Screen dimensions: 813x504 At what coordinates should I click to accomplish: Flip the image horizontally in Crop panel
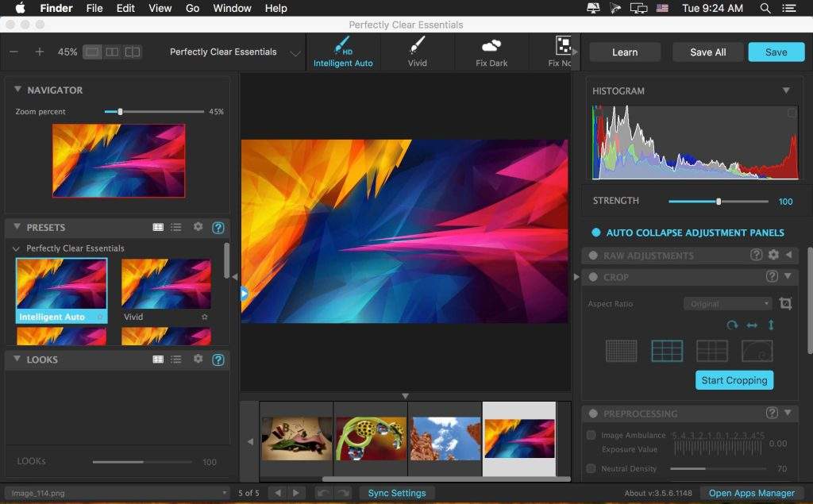pos(752,325)
